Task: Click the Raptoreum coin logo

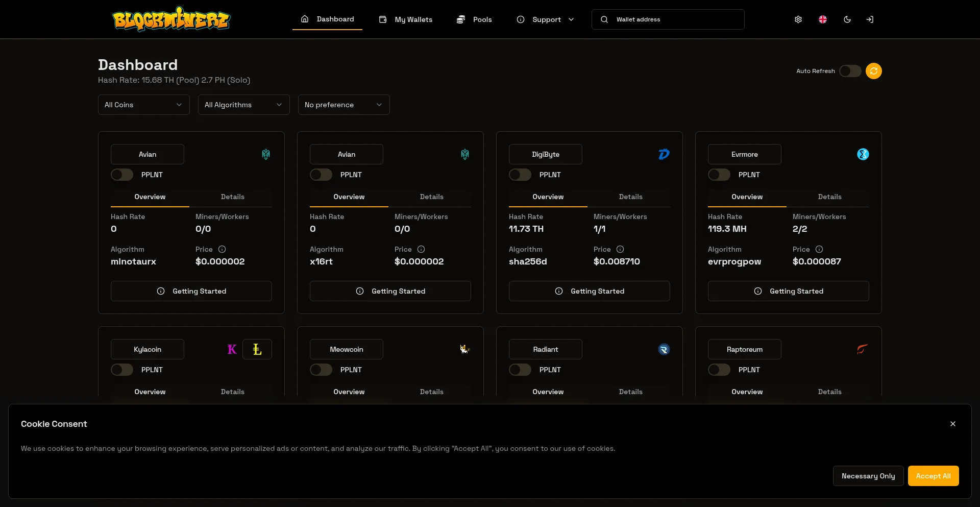Action: pos(863,349)
